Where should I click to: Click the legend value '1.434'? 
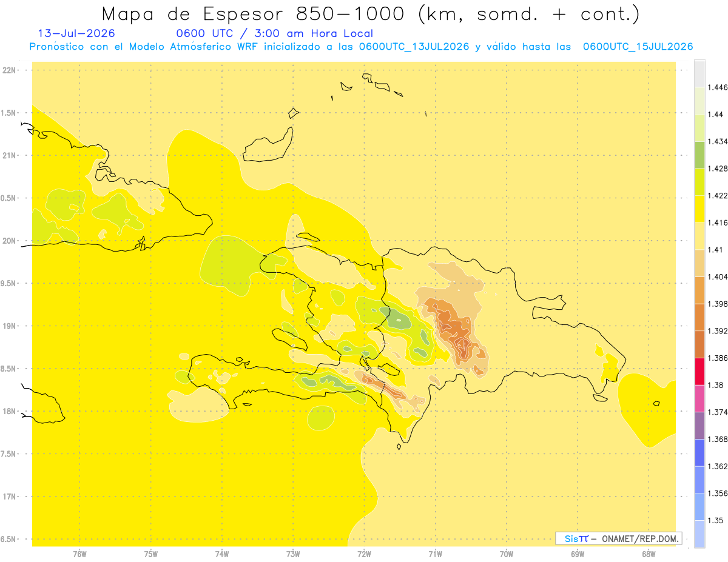pos(718,141)
